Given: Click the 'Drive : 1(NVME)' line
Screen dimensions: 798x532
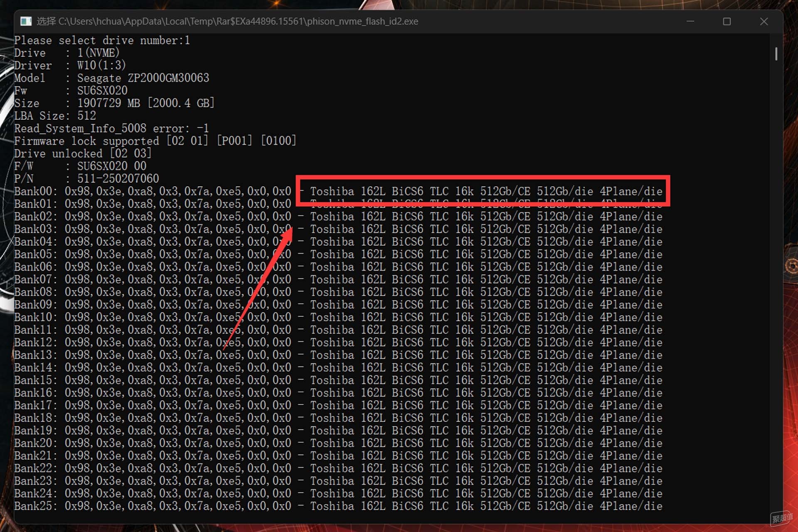Looking at the screenshot, I should pyautogui.click(x=67, y=53).
